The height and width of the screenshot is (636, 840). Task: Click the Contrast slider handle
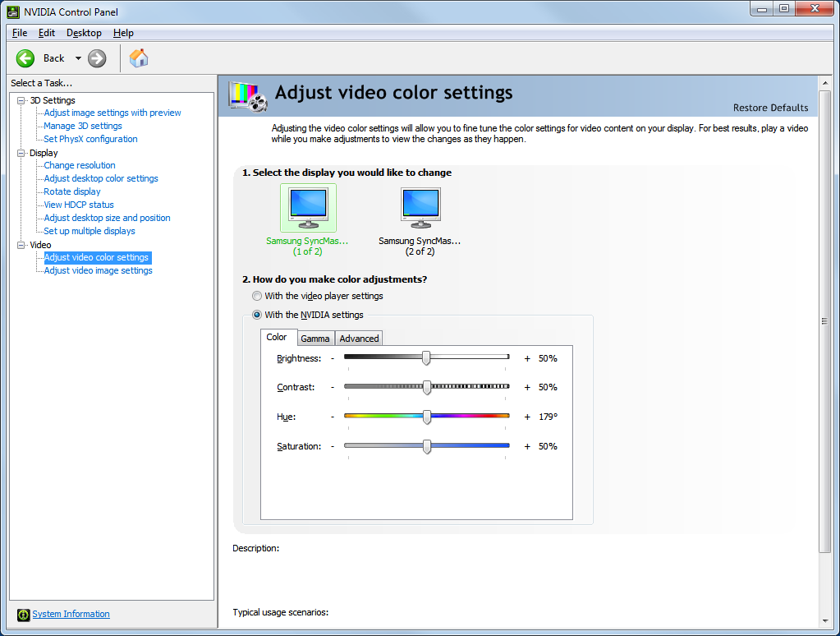pos(427,387)
